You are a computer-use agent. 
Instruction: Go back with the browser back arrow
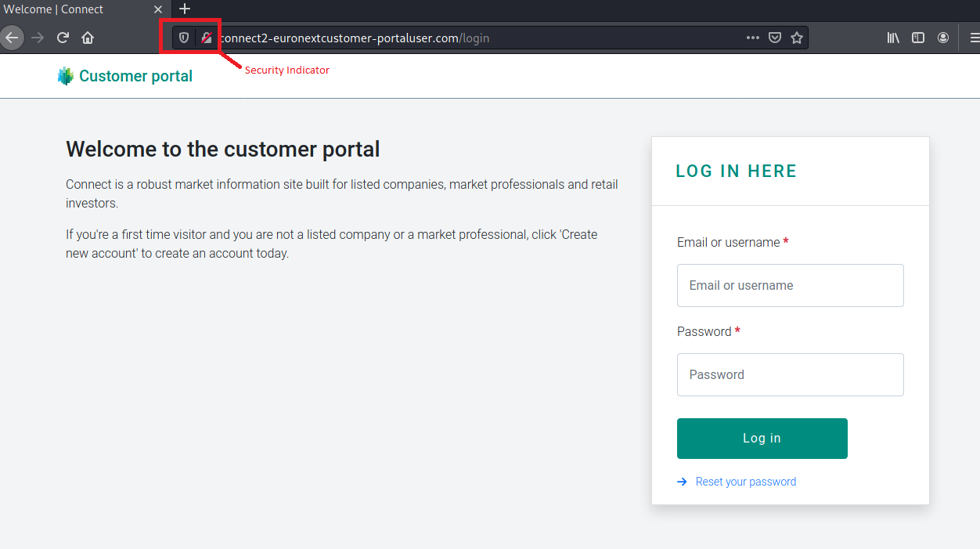coord(12,38)
